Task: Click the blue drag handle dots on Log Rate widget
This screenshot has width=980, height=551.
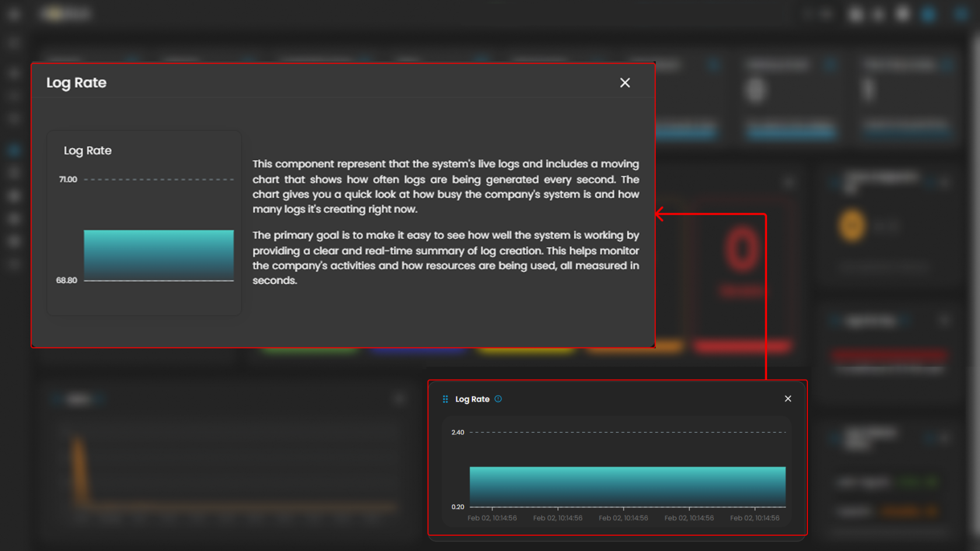Action: click(x=445, y=399)
